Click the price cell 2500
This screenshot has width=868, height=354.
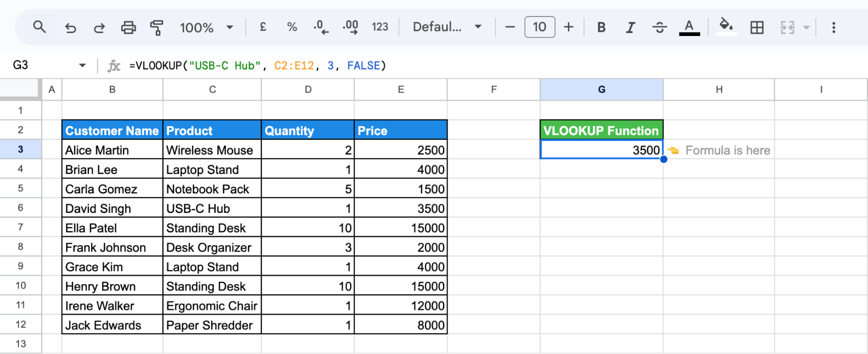click(x=401, y=150)
